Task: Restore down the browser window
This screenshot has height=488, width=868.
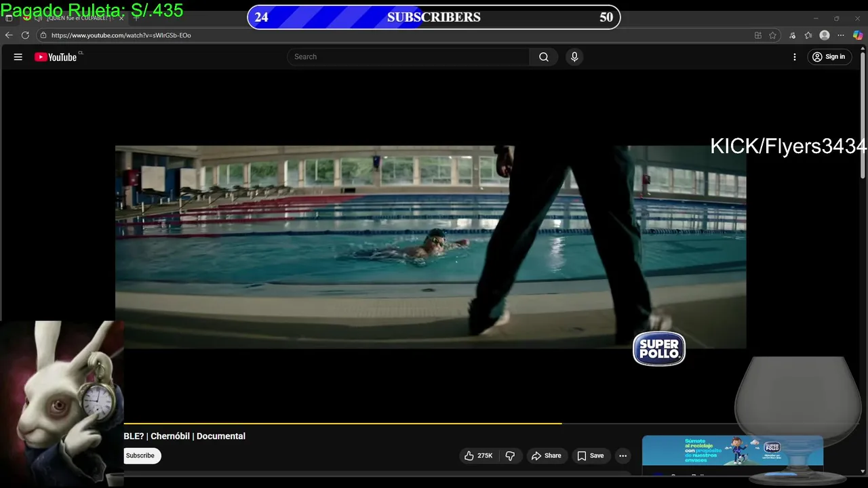Action: pyautogui.click(x=836, y=18)
